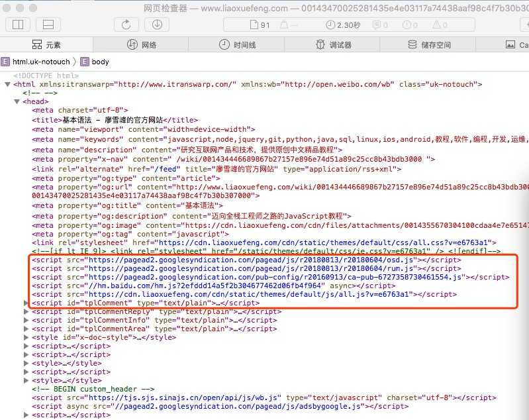Viewport: 529px width, 420px height.
Task: Select the meta keywords line
Action: tap(280, 139)
